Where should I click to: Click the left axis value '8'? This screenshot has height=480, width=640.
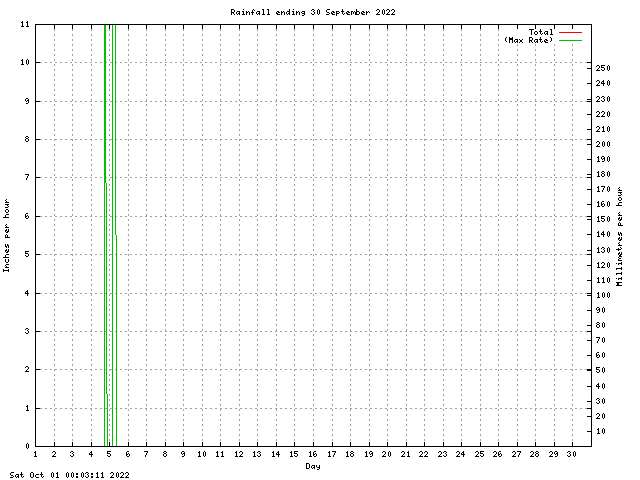tap(27, 139)
